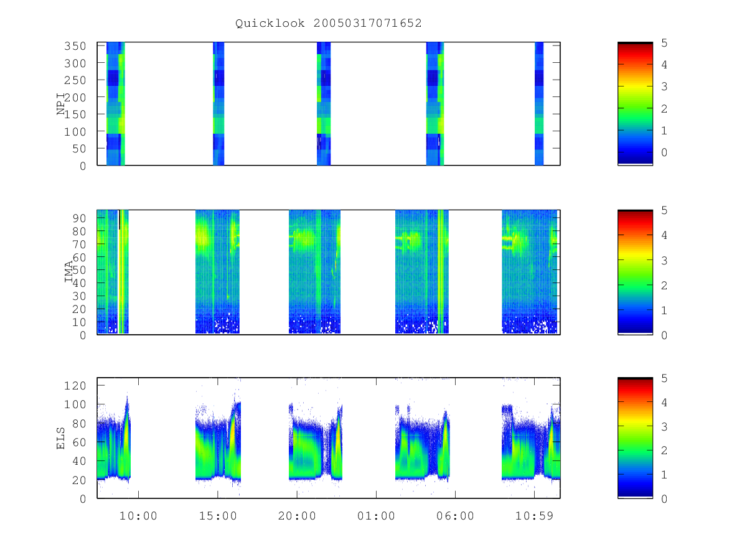Screen dimensions: 747x560
Task: Click the 10:59 time axis label
Action: (534, 516)
